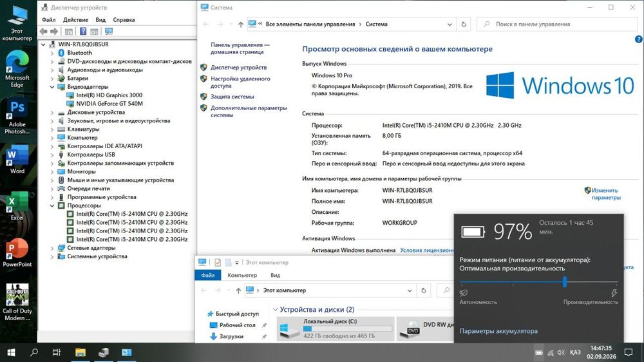Screen dimensions: 644x362
Task: Open Call of Duty Modern Warfare shortcut
Action: (17, 302)
